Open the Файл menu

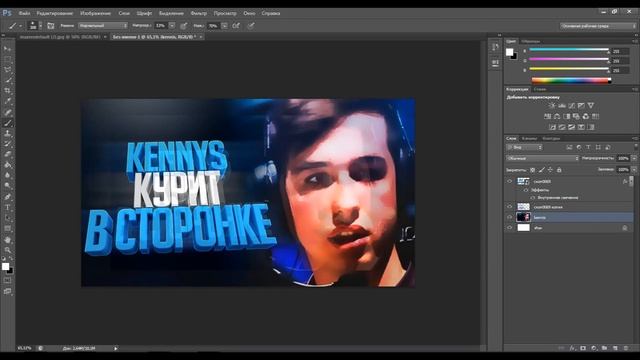24,13
